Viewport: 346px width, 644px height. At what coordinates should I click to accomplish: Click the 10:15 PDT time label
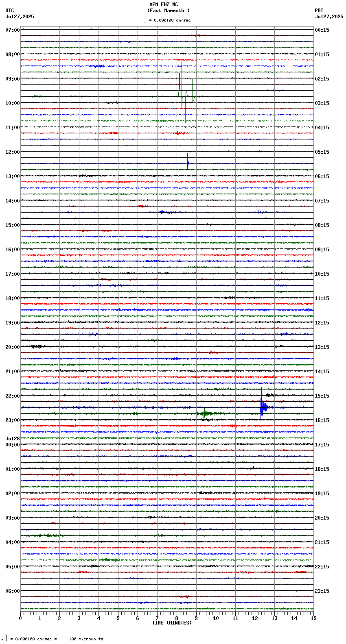(322, 274)
